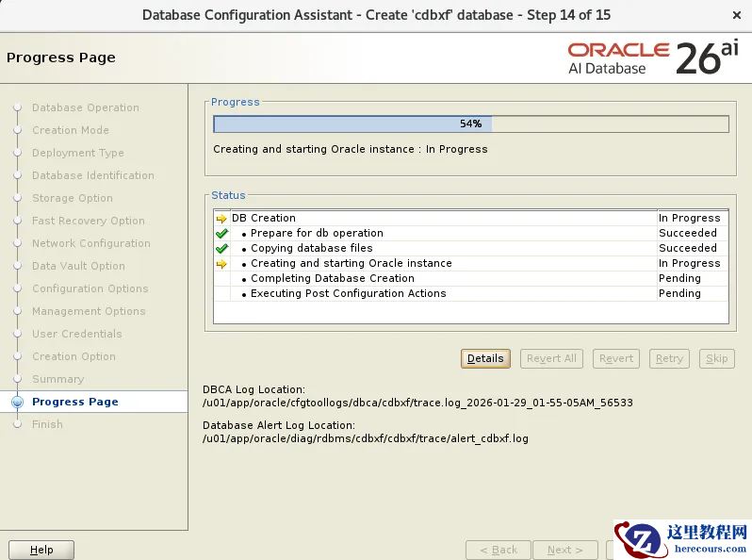Click the Next navigation button
752x560 pixels.
coord(565,550)
